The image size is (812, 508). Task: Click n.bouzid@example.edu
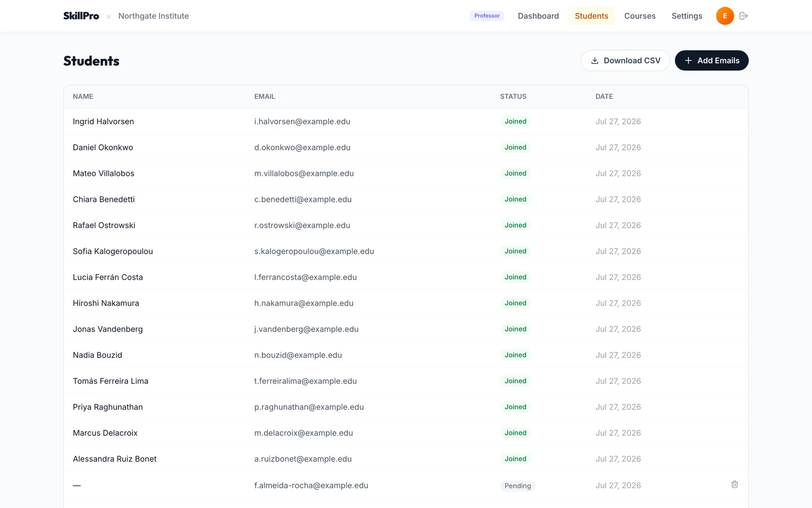click(x=298, y=355)
